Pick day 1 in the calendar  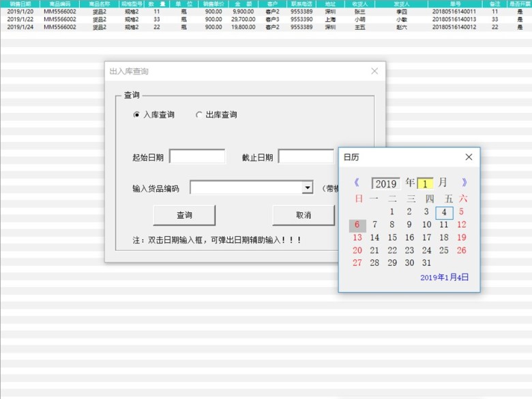click(x=392, y=211)
